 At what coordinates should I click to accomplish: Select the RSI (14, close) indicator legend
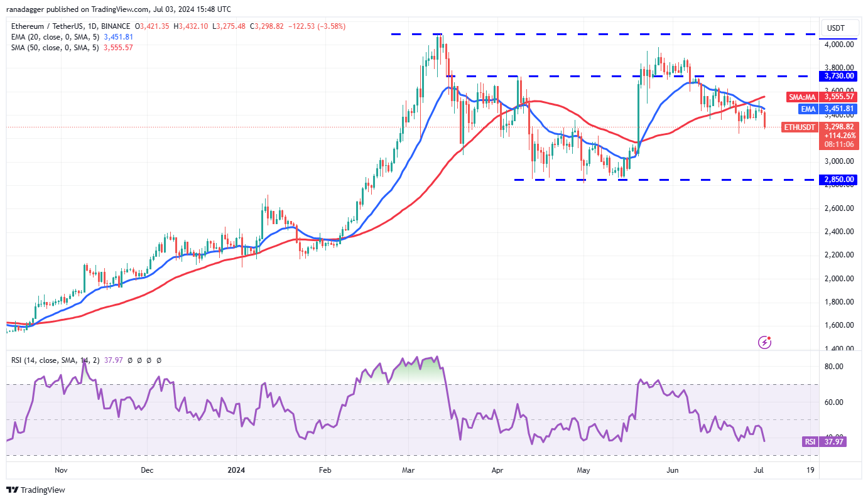(85, 360)
